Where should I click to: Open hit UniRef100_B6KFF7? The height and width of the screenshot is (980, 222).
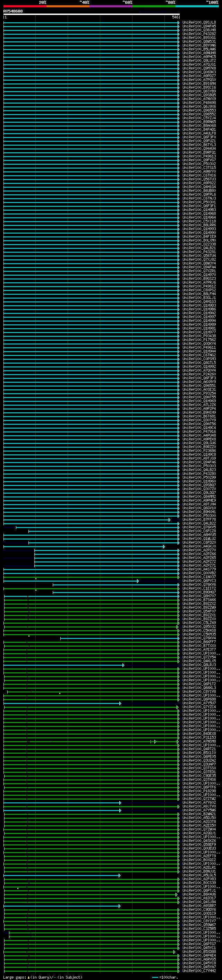pyautogui.click(x=199, y=642)
